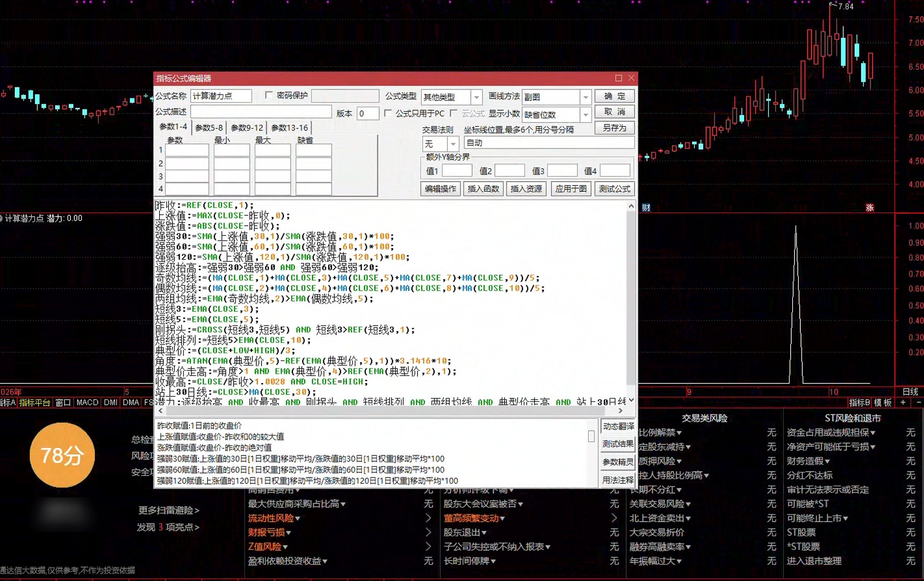The width and height of the screenshot is (924, 581).
Task: Toggle the 云公式 checkbox
Action: coord(454,113)
